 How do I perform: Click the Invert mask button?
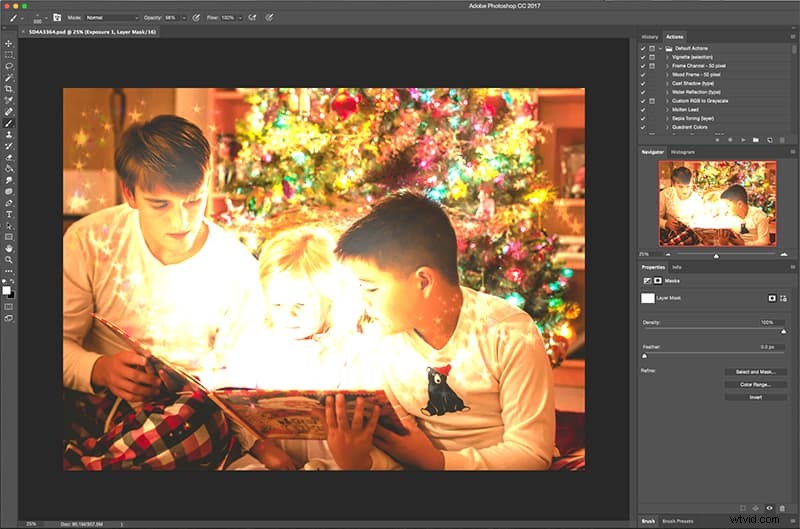[x=756, y=397]
